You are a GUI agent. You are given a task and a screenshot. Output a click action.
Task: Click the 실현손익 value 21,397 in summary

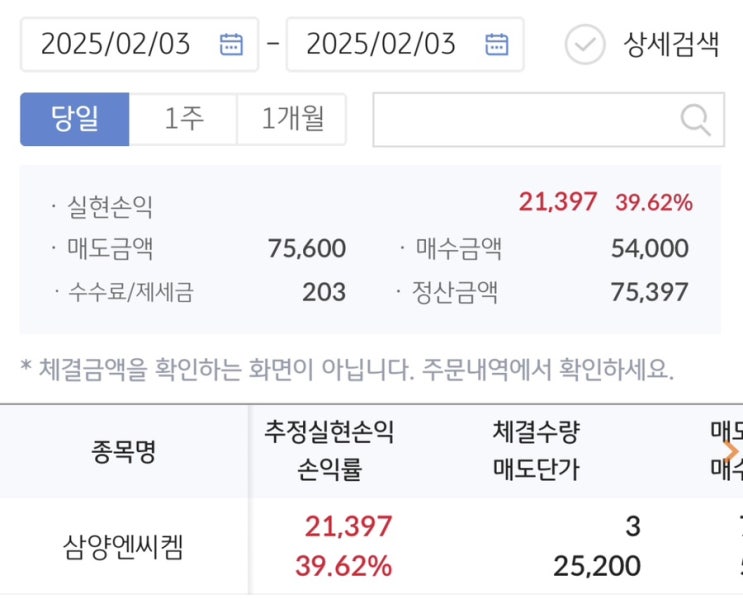pyautogui.click(x=557, y=202)
